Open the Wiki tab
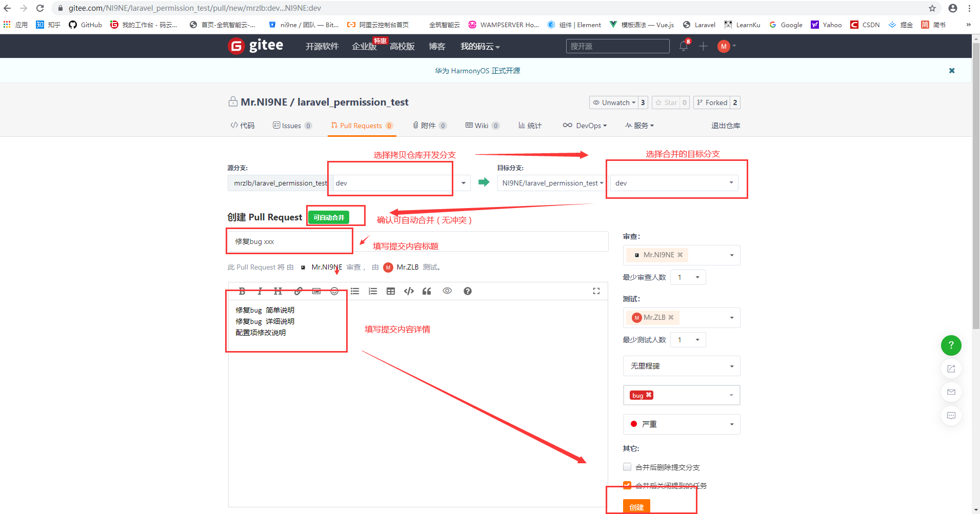 (x=482, y=126)
